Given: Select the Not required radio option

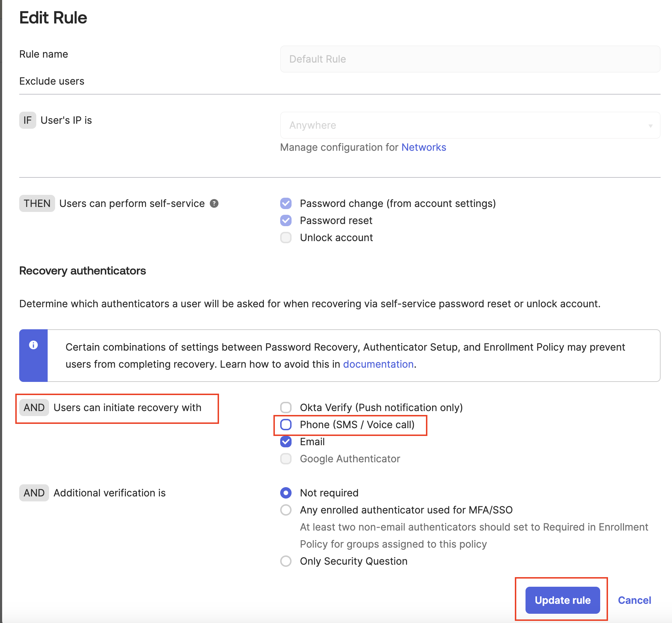Looking at the screenshot, I should point(286,493).
